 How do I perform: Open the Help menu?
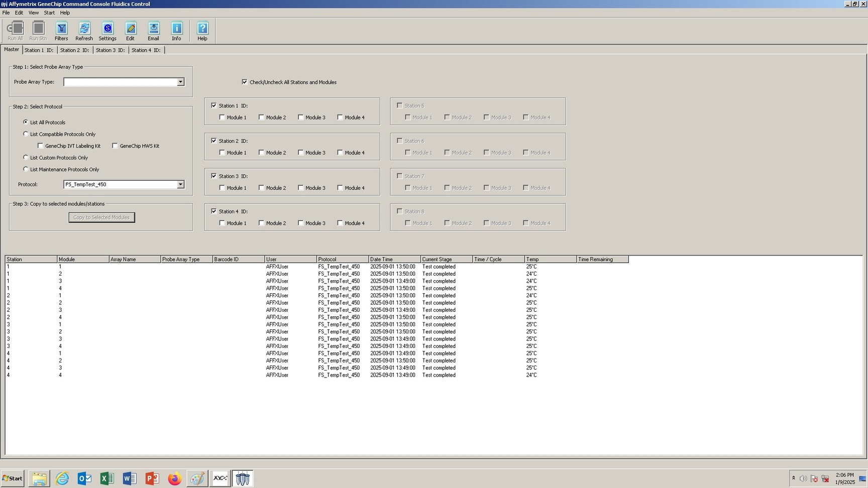[65, 13]
